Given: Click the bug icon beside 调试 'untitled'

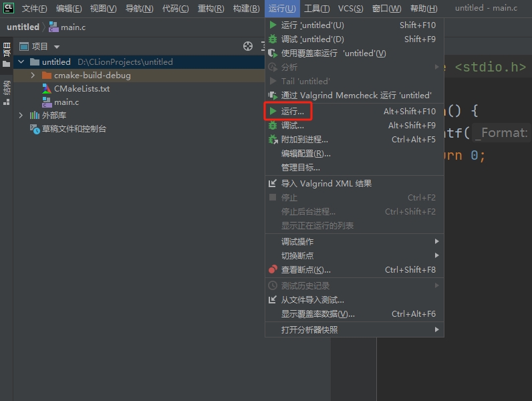Looking at the screenshot, I should (x=273, y=39).
